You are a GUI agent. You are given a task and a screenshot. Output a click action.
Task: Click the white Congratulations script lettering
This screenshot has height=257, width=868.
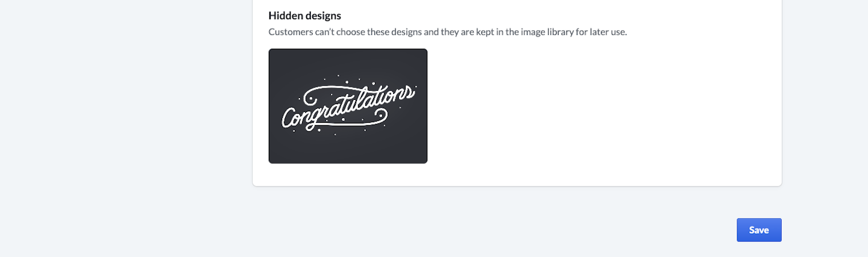(348, 107)
